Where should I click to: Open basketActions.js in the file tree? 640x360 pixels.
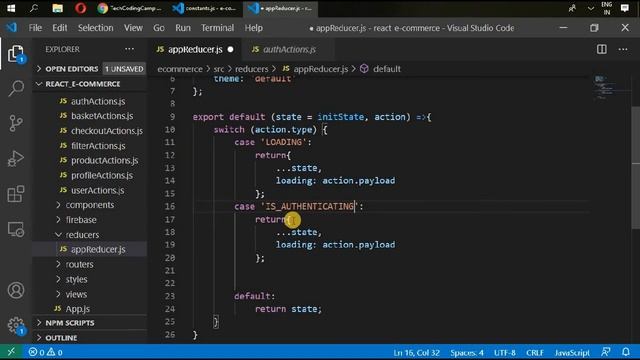point(102,116)
